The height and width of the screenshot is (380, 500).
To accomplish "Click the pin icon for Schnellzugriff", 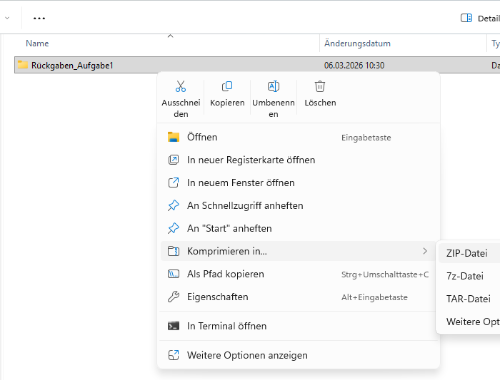I will (173, 206).
